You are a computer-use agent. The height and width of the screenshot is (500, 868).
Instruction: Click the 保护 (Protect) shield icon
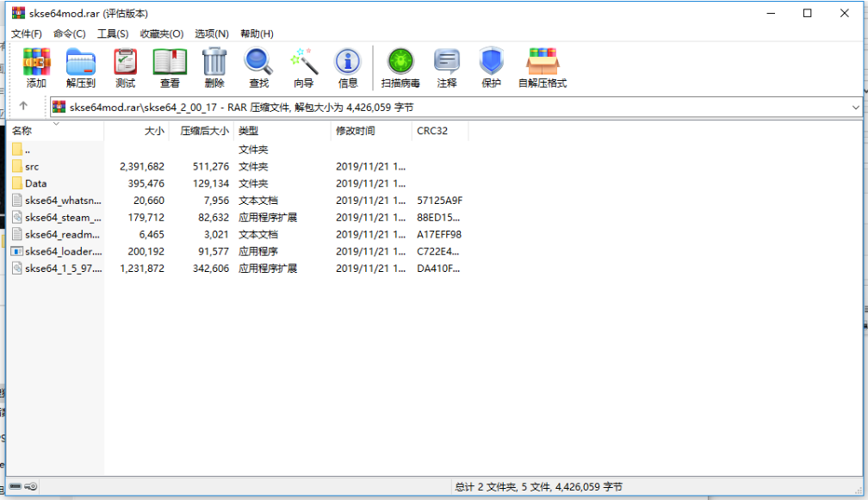491,66
